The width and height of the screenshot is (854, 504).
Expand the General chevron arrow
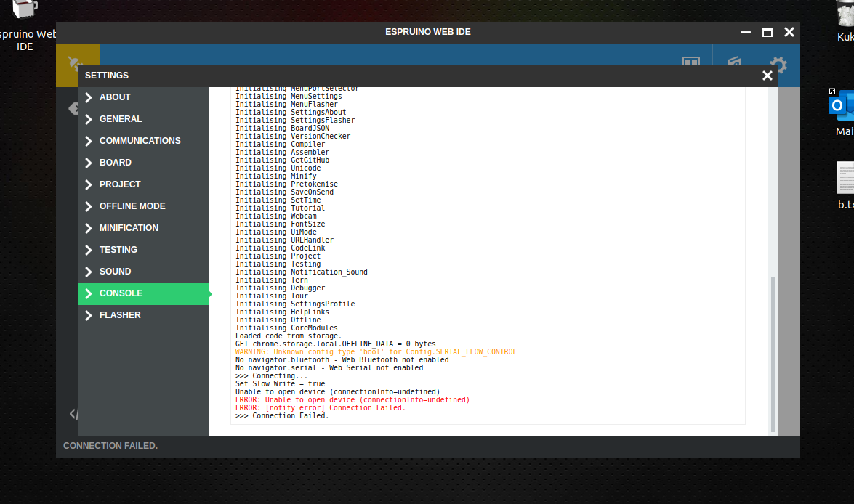[x=89, y=119]
